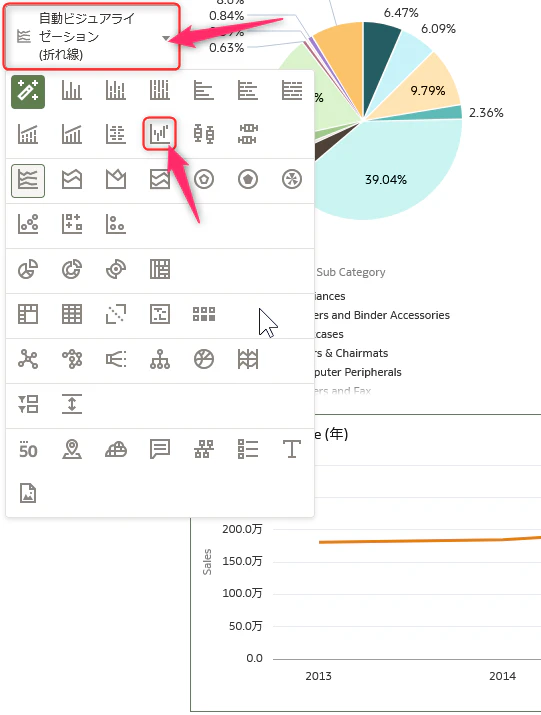Choose the list visualization icon
This screenshot has height=715, width=541.
[x=248, y=450]
